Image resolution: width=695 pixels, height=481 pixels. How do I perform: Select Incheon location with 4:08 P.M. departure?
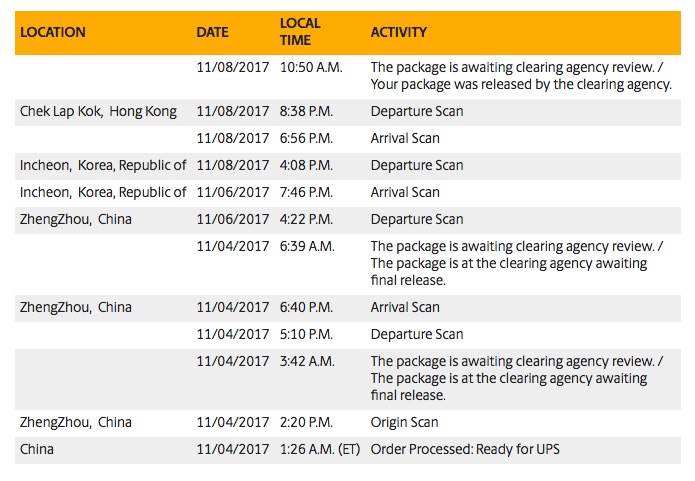(103, 165)
